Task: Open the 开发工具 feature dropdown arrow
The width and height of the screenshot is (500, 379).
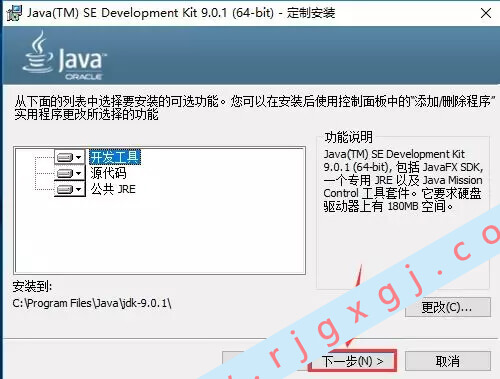Action: coord(79,157)
